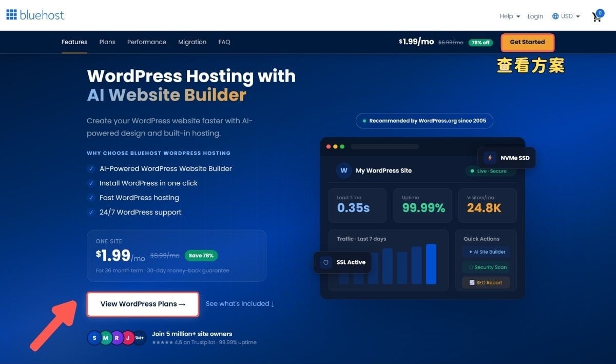Click the Security Scan quick action

point(486,267)
